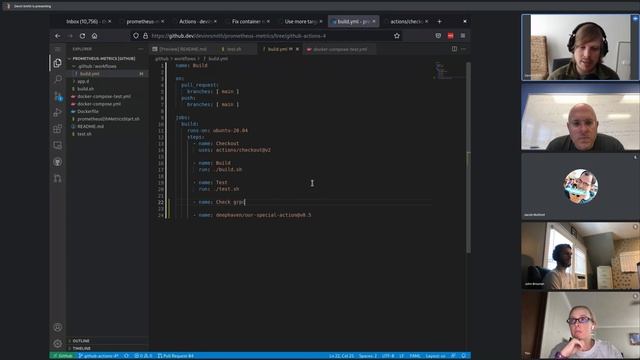Click the Split Editor icon
Viewport: 640px width, 360px height.
(x=454, y=49)
